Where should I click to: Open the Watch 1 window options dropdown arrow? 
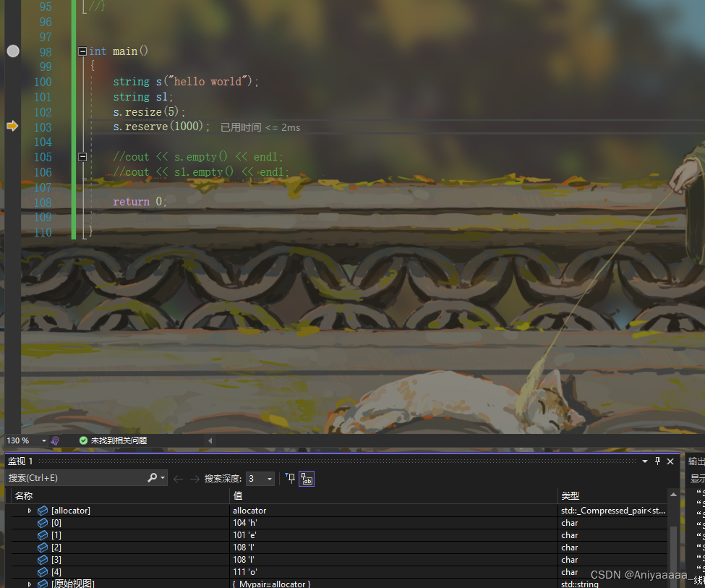point(645,461)
